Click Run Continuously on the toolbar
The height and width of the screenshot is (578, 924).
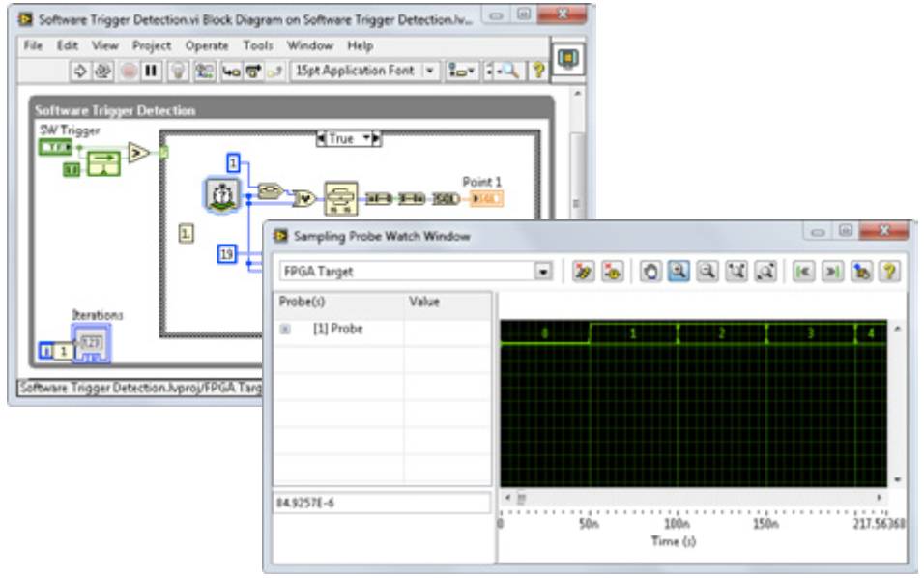click(x=103, y=71)
